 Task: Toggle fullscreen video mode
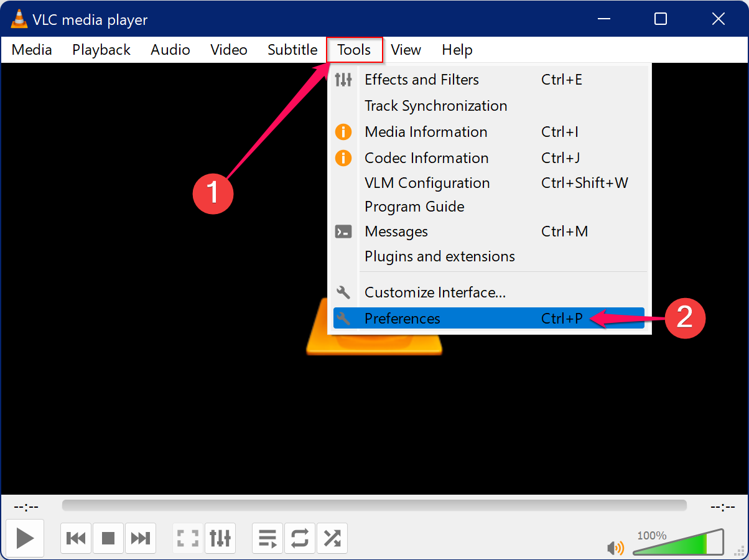(x=188, y=538)
